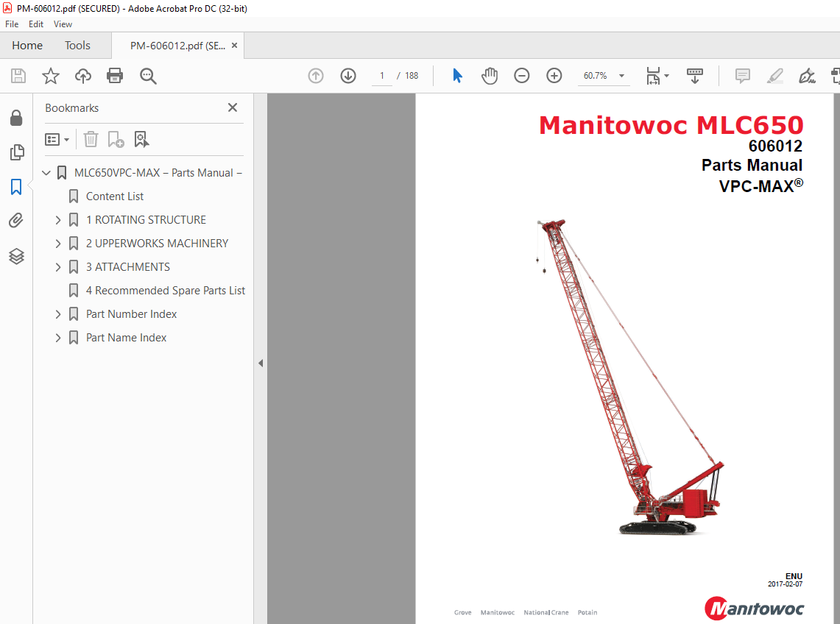Select the PM-606012.pdf document tab
The width and height of the screenshot is (840, 624).
click(177, 46)
